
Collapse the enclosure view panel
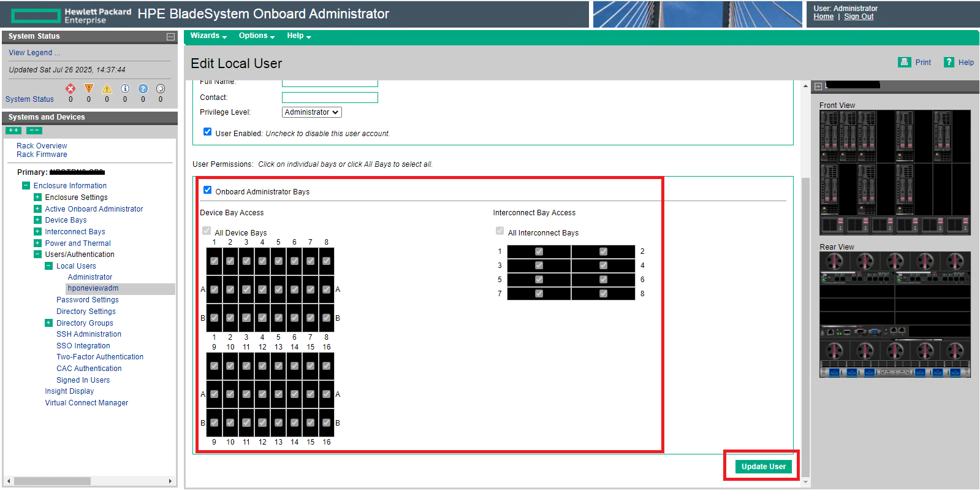pos(818,86)
